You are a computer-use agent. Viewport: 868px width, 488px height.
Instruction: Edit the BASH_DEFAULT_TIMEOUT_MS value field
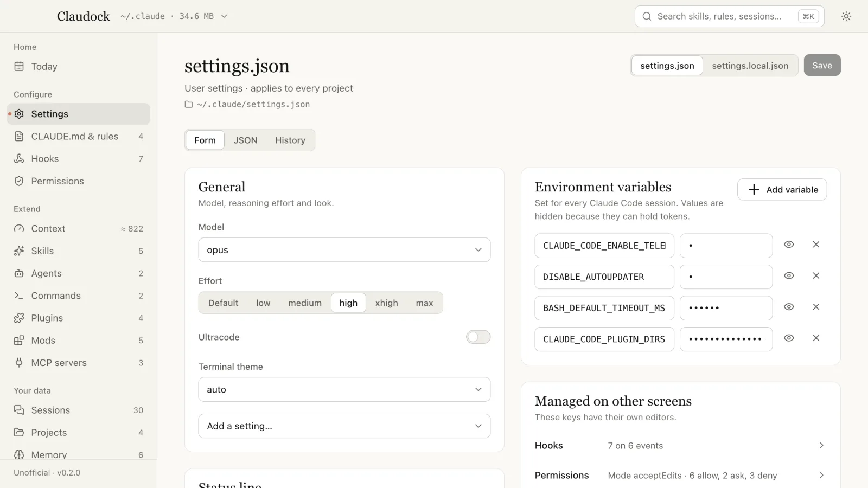726,308
